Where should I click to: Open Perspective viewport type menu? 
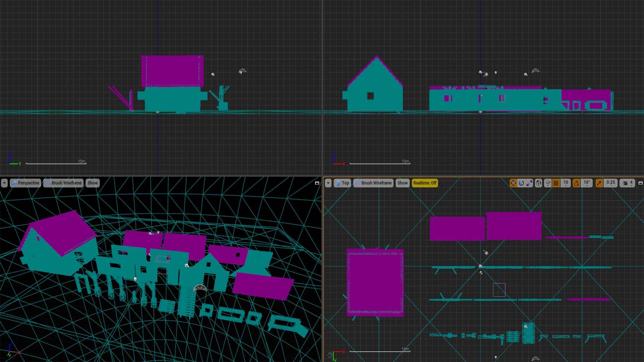[25, 183]
